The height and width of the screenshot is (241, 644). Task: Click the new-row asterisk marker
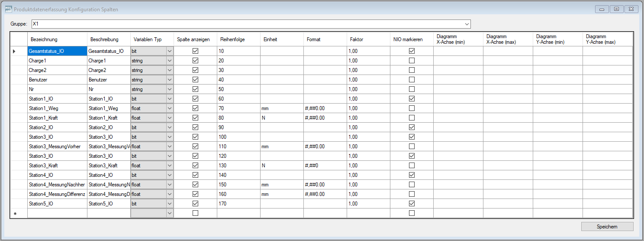point(15,214)
